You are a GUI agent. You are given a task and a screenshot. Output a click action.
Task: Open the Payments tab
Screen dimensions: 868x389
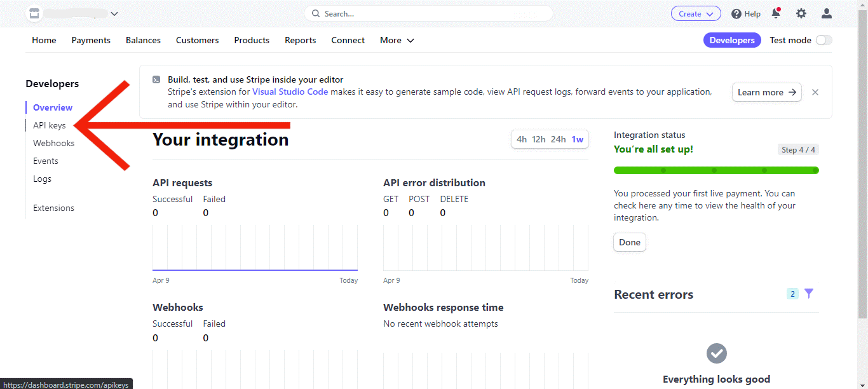pos(91,40)
